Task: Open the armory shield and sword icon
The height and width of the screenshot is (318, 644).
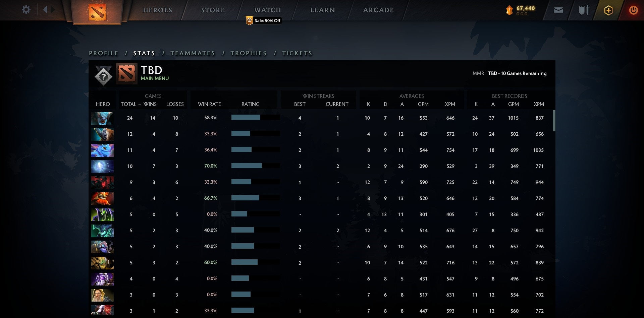Action: (584, 10)
